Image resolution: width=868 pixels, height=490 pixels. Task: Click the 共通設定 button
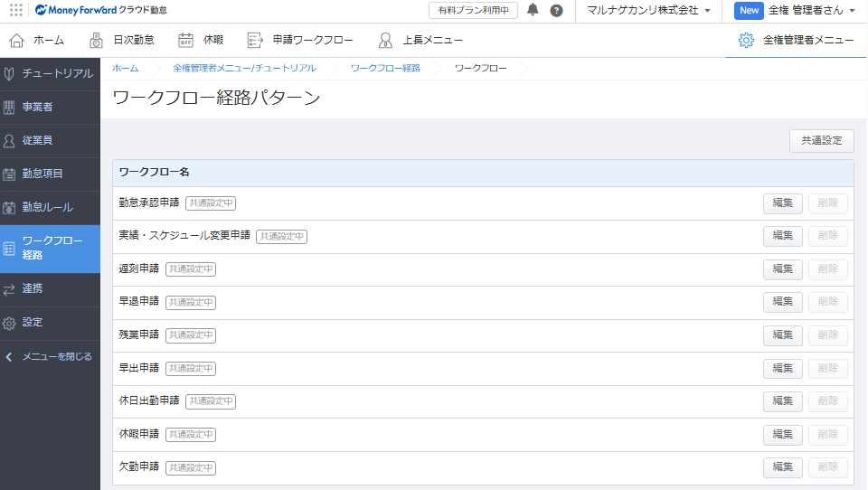[821, 141]
